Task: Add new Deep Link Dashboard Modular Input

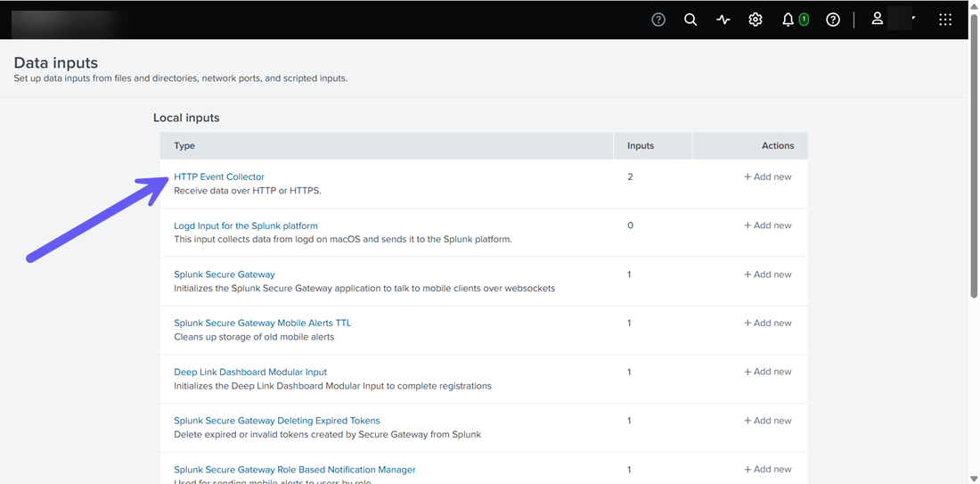Action: pyautogui.click(x=767, y=372)
